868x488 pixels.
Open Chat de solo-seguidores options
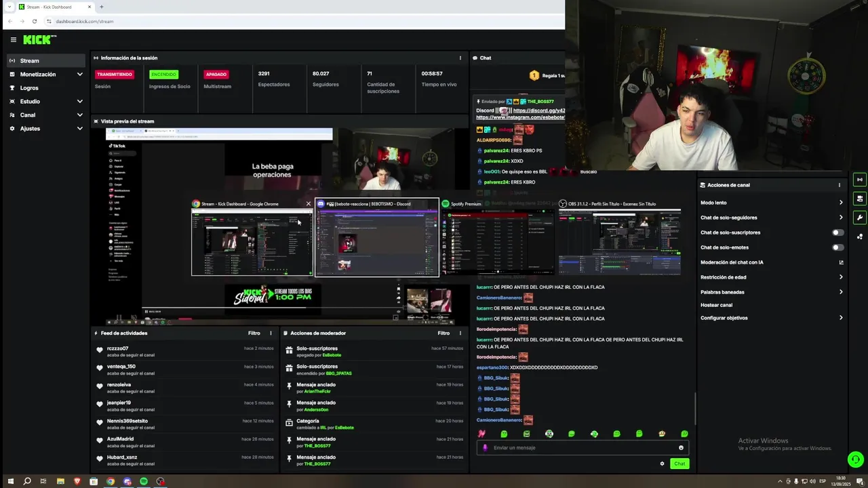(x=772, y=218)
